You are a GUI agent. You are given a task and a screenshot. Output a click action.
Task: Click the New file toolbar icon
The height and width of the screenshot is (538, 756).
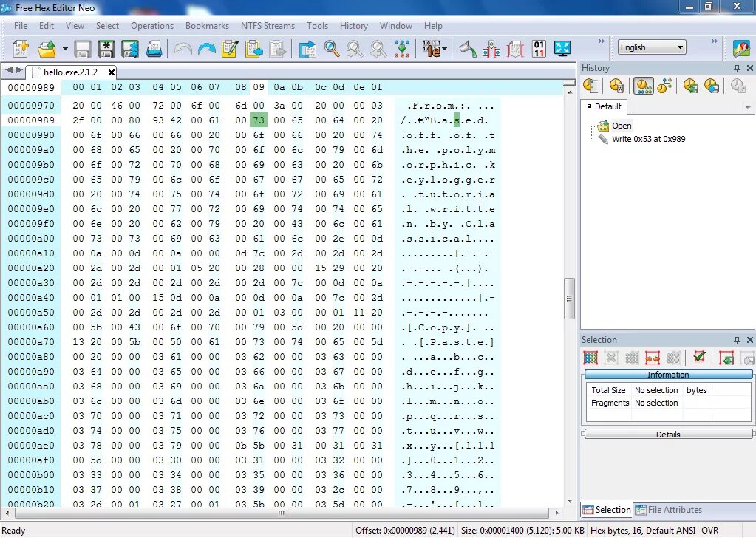coord(21,49)
